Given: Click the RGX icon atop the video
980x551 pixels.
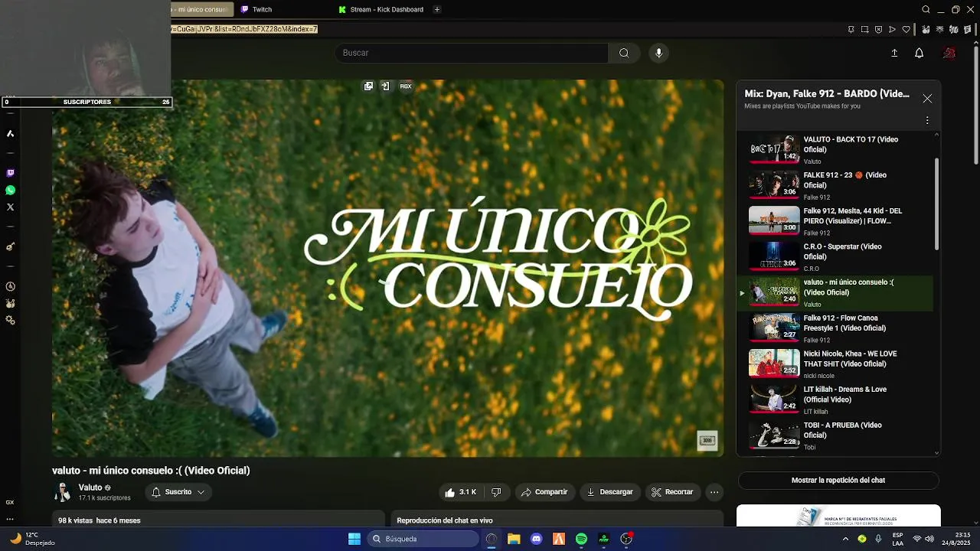Looking at the screenshot, I should coord(406,86).
